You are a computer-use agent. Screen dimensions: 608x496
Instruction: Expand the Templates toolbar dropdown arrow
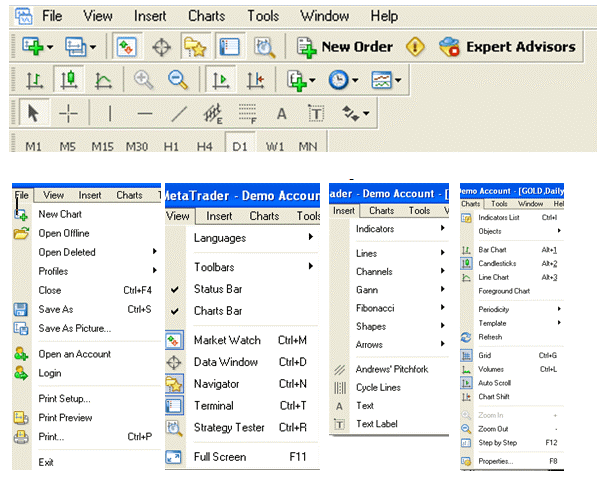(398, 80)
